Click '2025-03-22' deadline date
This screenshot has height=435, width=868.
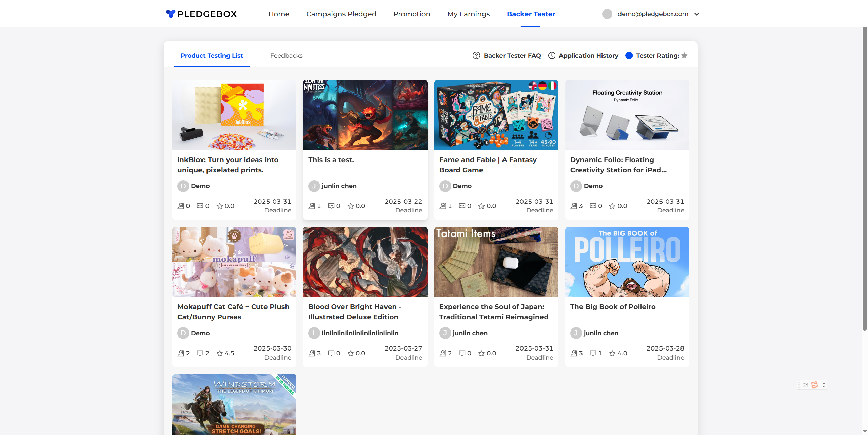point(403,202)
